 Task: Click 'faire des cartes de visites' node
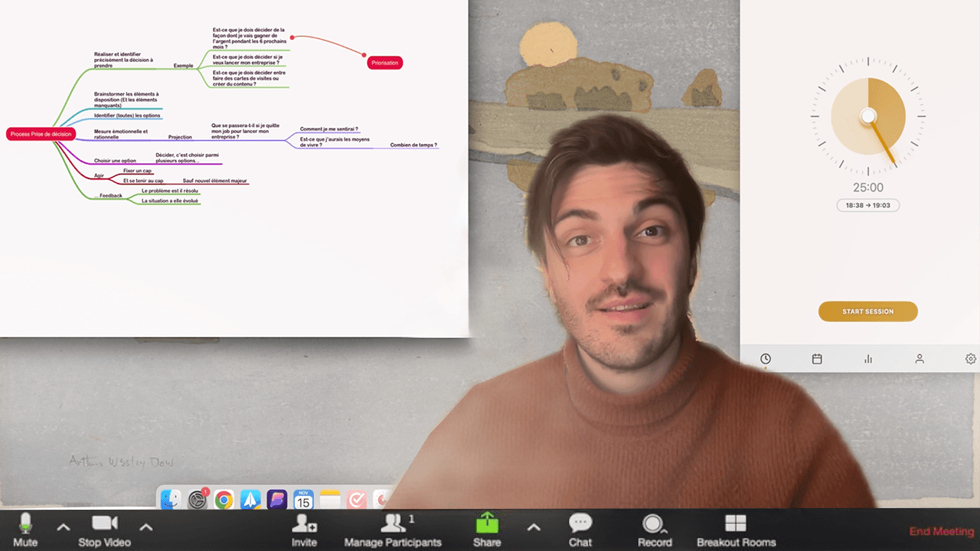[249, 78]
